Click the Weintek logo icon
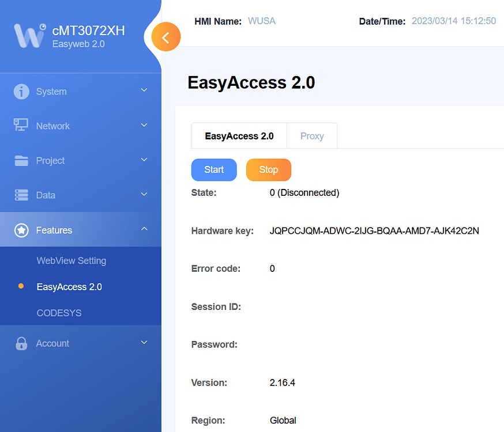 [x=28, y=36]
